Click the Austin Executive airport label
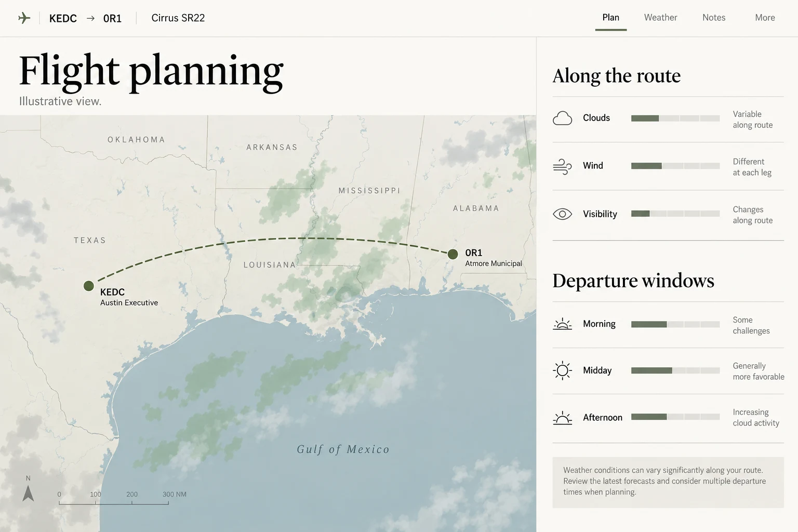The image size is (798, 532). tap(129, 303)
